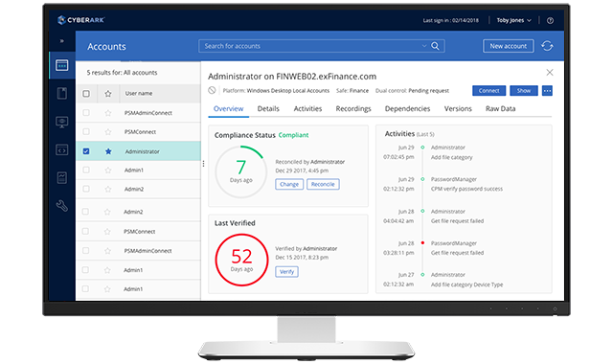Switch to the Recordings tab
This screenshot has height=364, width=613.
click(353, 108)
